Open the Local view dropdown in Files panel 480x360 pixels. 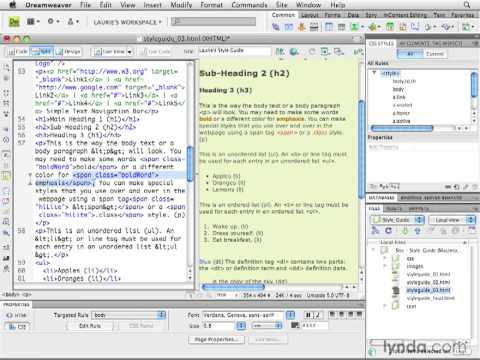coord(451,220)
